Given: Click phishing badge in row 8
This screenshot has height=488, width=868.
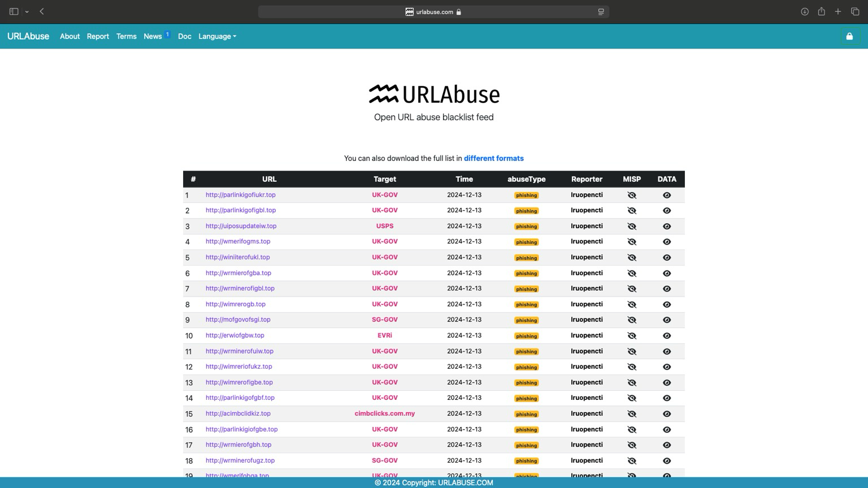Looking at the screenshot, I should (527, 305).
